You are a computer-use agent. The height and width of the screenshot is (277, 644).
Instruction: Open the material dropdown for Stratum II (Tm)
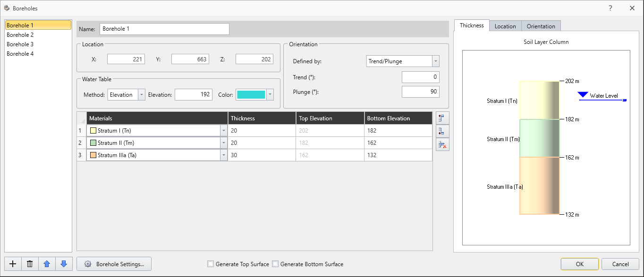(x=224, y=143)
